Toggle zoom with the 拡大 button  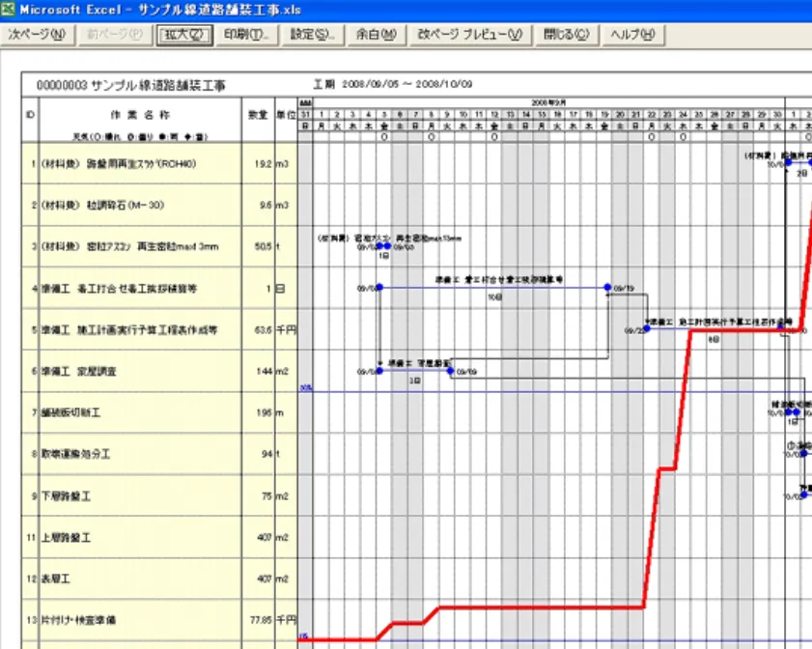183,35
